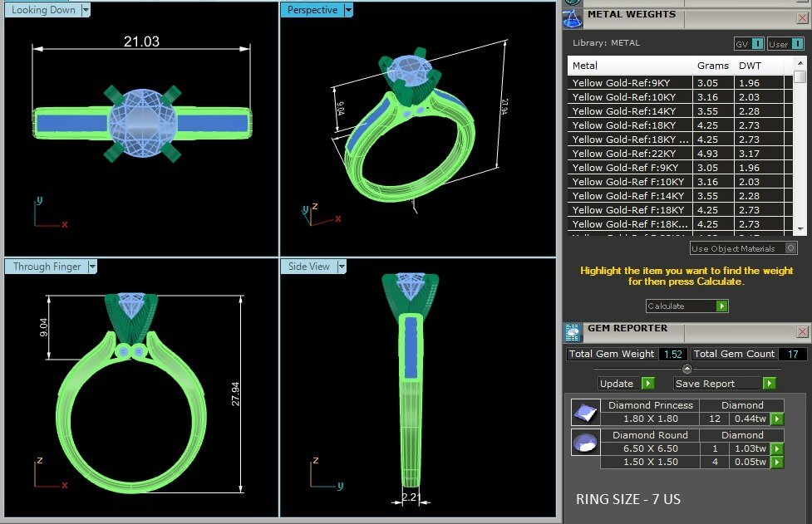Select the Yellow Gold-Ref:14KY row

[632, 111]
